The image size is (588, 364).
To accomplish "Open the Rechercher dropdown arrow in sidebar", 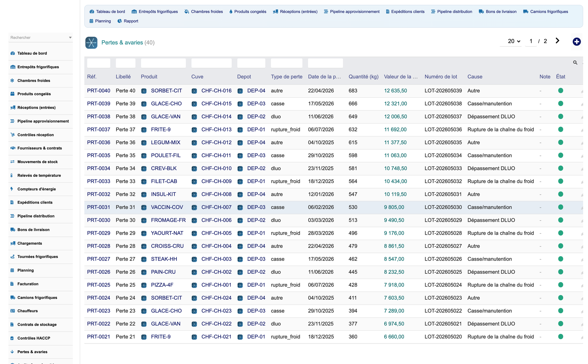I will 70,37.
